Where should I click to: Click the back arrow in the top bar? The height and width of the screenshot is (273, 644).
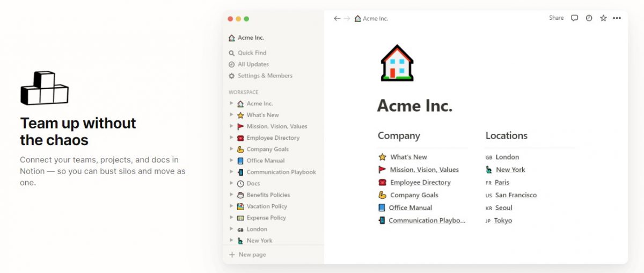[x=337, y=18]
